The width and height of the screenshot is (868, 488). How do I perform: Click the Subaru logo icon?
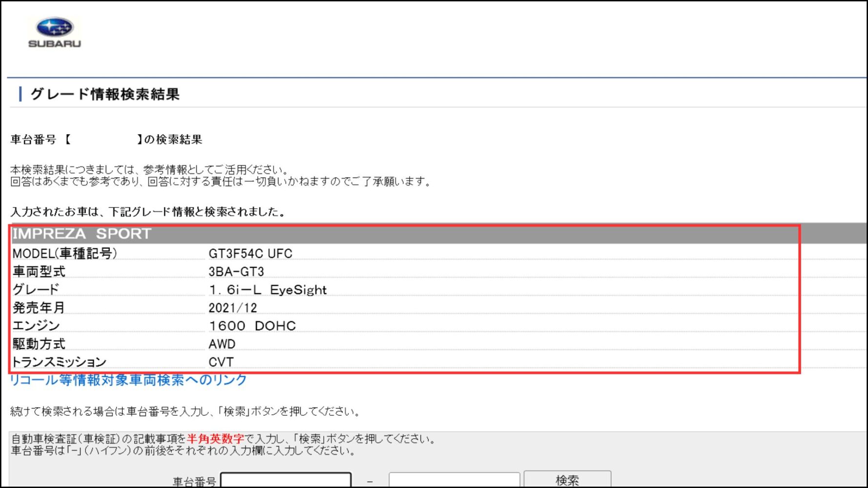point(55,27)
